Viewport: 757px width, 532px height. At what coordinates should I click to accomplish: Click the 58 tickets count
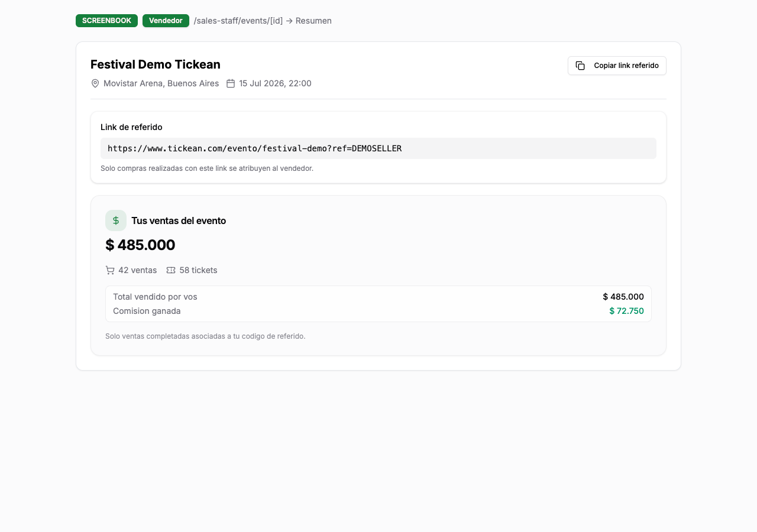(199, 270)
